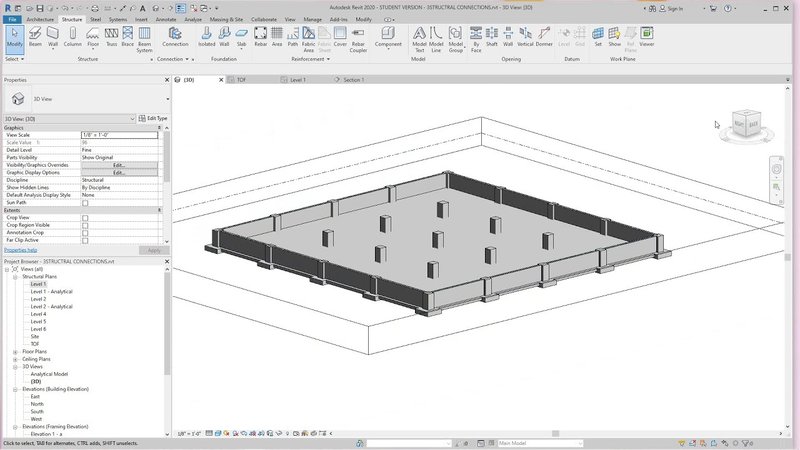Screen dimensions: 800x450
Task: Click the ViewCube in the 3D view
Action: tap(746, 124)
